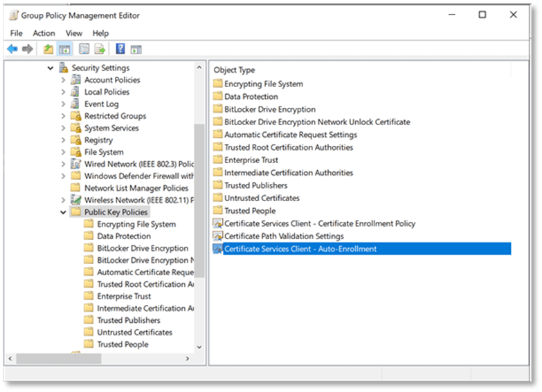
Task: Expand the Restricted Groups tree node
Action: click(64, 116)
